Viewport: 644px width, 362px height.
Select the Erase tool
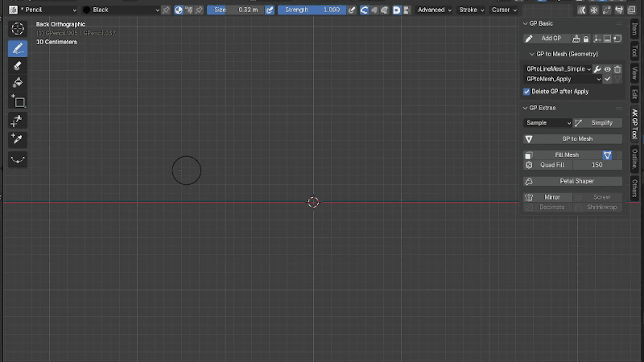[x=18, y=66]
